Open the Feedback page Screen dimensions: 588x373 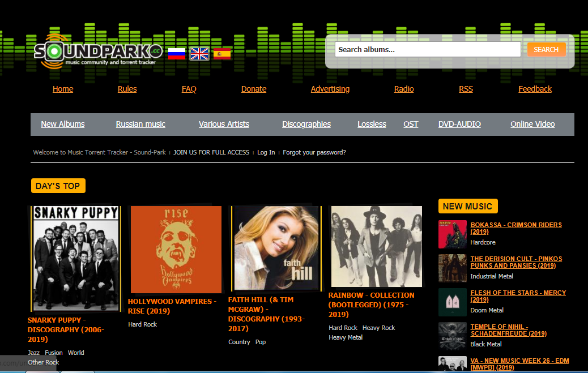[x=535, y=89]
